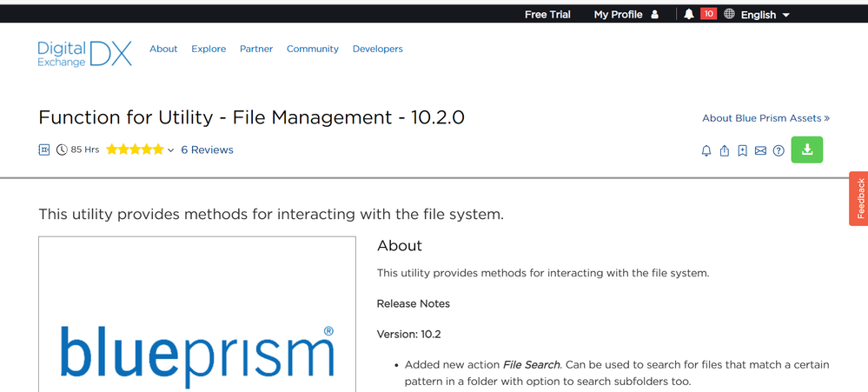The height and width of the screenshot is (392, 868).
Task: Click the File Search bullet text
Action: [x=617, y=373]
